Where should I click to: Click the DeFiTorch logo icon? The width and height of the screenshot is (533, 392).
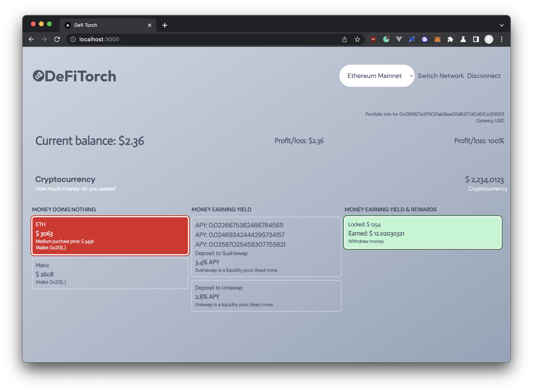pyautogui.click(x=39, y=76)
